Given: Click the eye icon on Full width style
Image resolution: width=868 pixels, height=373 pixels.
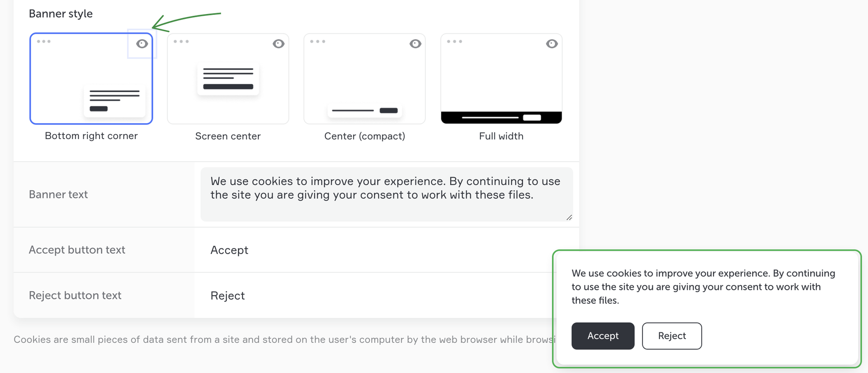Looking at the screenshot, I should 552,44.
